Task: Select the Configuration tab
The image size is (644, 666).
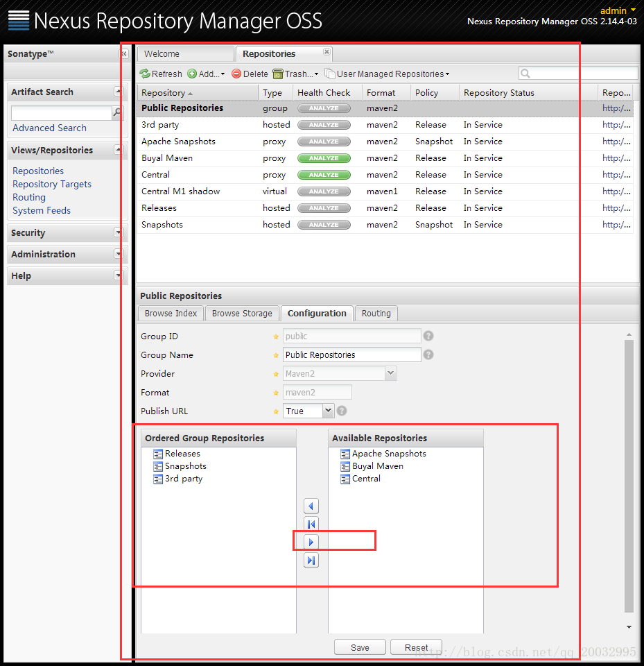Action: pyautogui.click(x=317, y=313)
